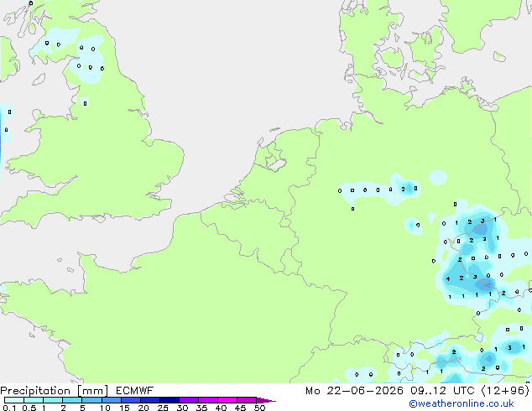Image resolution: width=532 pixels, height=411 pixels.
Task: Click the 0.5–1 mm legend color swatch
Action: [x=34, y=400]
